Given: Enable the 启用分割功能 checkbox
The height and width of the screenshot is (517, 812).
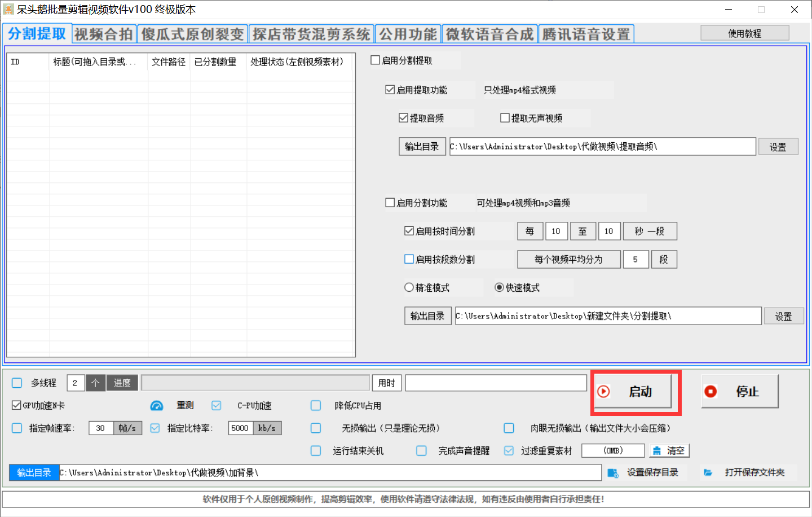Looking at the screenshot, I should tap(390, 202).
